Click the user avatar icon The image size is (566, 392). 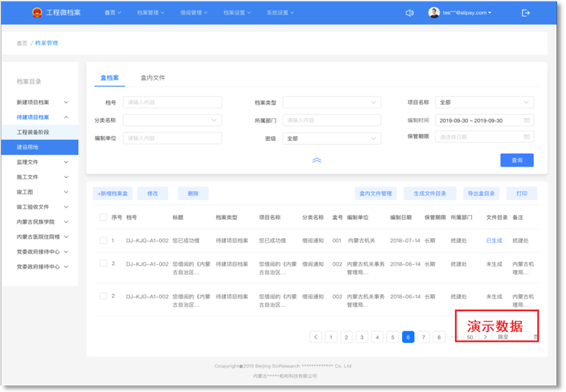(x=433, y=13)
